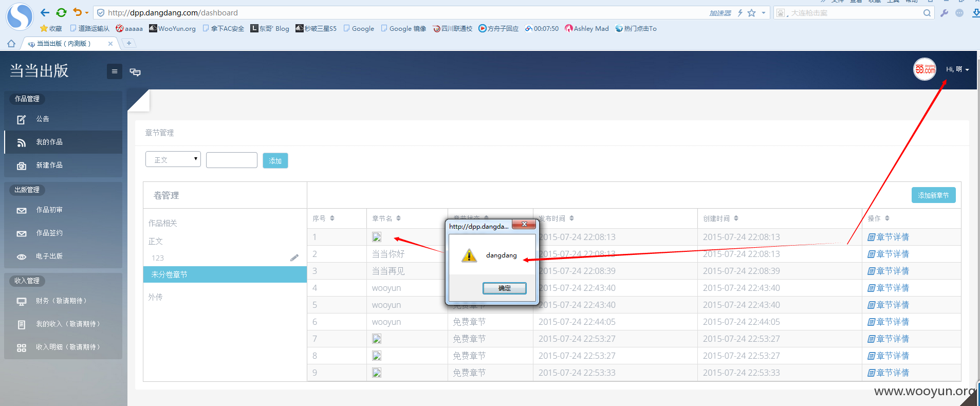Open 财务 sidebar item
This screenshot has height=406, width=980.
click(x=63, y=301)
